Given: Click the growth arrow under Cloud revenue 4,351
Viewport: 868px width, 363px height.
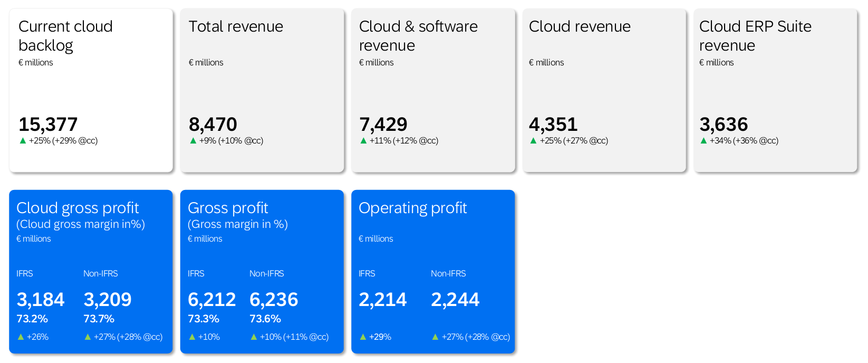Looking at the screenshot, I should [x=533, y=141].
